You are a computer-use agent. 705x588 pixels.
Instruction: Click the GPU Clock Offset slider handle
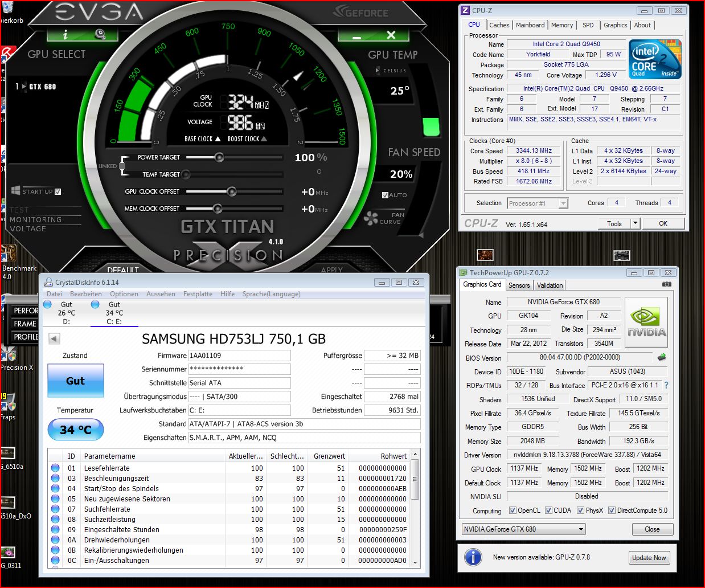coord(231,191)
